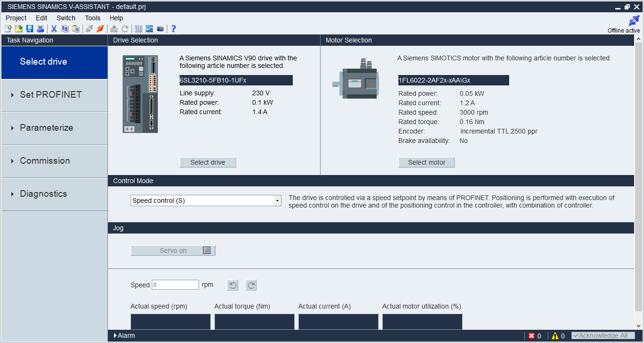Click the vertical scrollbar on the right
The width and height of the screenshot is (644, 343).
[639, 179]
